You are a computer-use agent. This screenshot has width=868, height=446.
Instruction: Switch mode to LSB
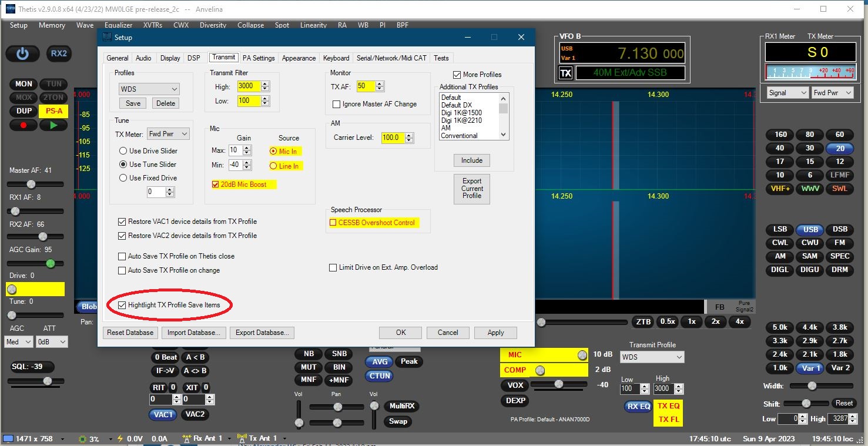(780, 230)
